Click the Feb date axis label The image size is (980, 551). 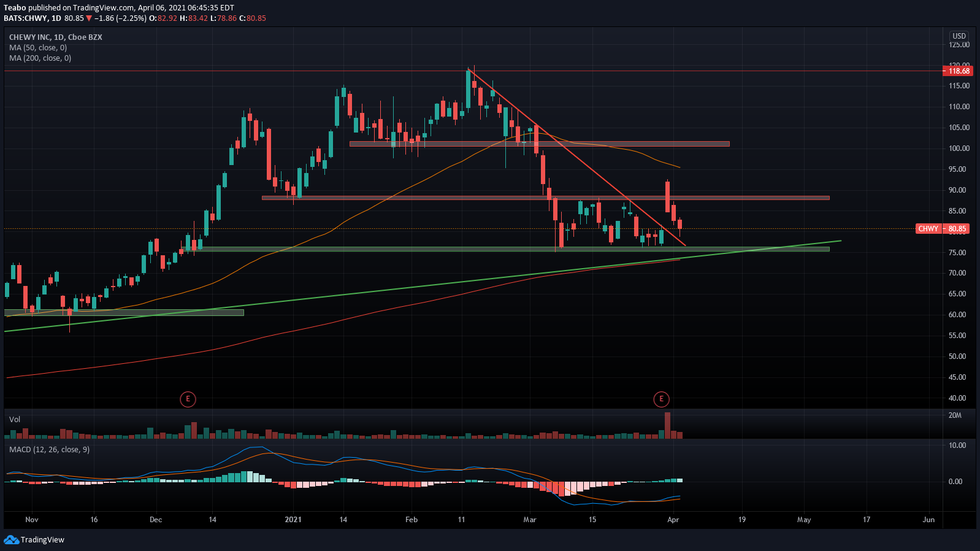[412, 520]
